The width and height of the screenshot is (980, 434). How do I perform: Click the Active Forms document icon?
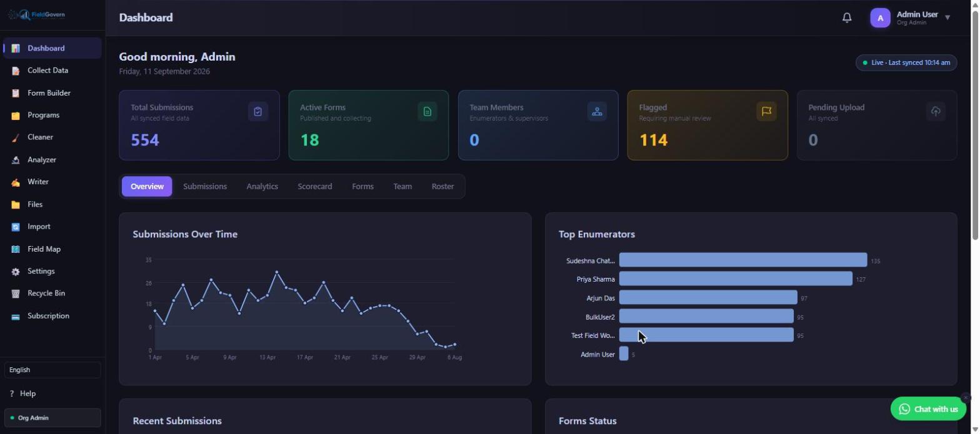[427, 111]
